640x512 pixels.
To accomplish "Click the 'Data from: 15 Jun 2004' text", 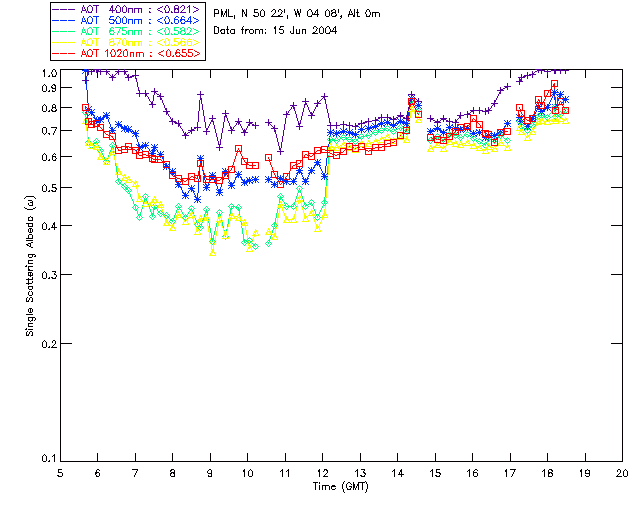I will click(x=275, y=31).
